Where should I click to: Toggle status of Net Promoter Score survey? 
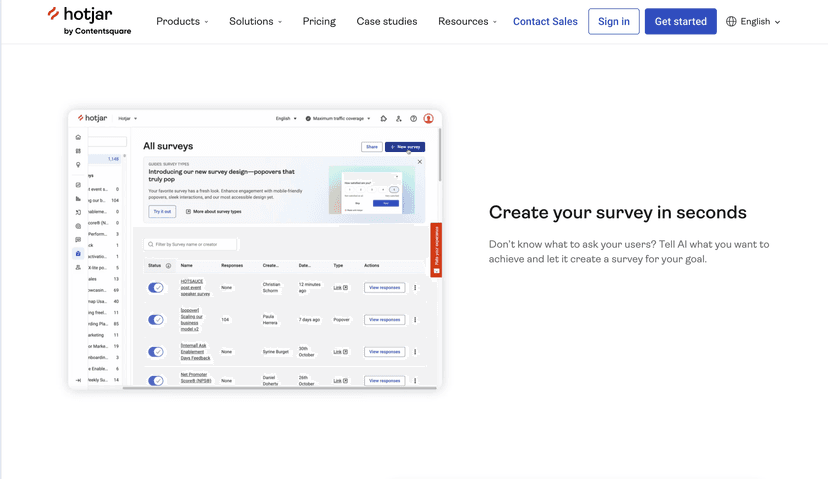click(x=156, y=380)
